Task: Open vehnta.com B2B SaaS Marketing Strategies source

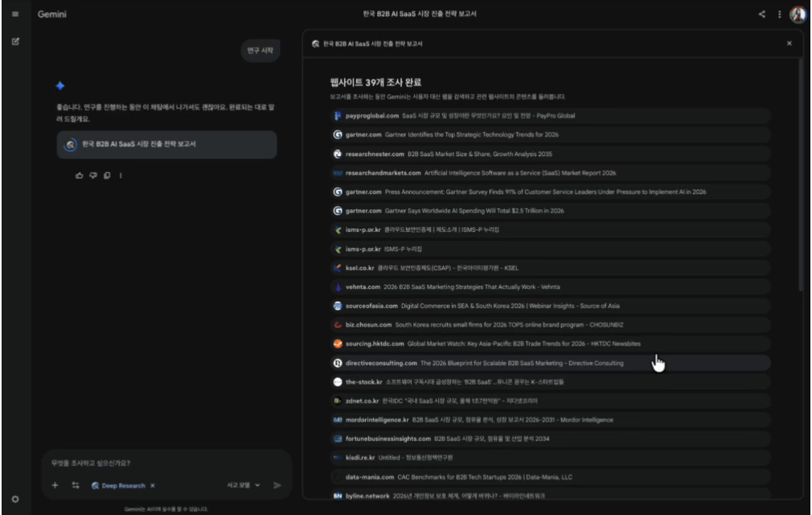Action: tap(551, 286)
